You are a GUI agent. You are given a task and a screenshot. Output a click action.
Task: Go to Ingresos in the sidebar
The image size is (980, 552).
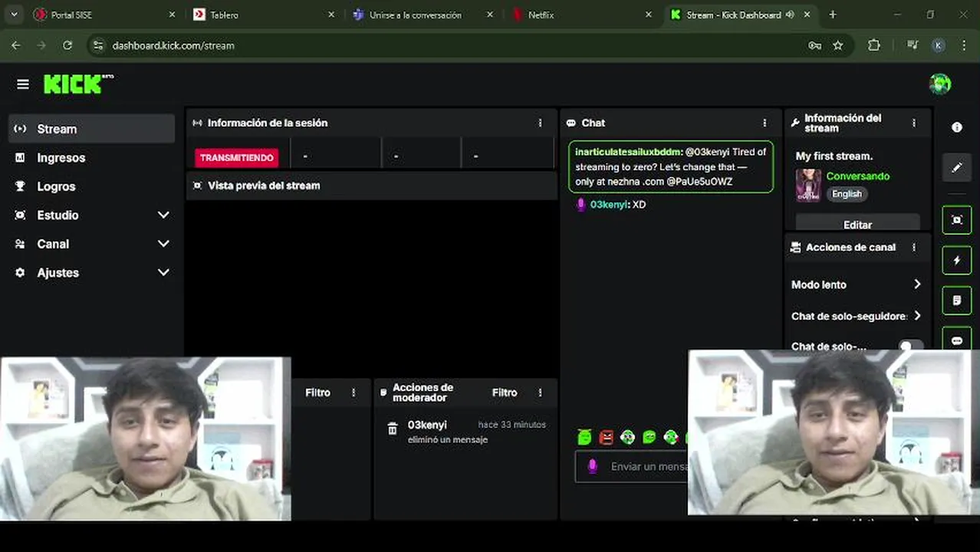tap(92, 157)
